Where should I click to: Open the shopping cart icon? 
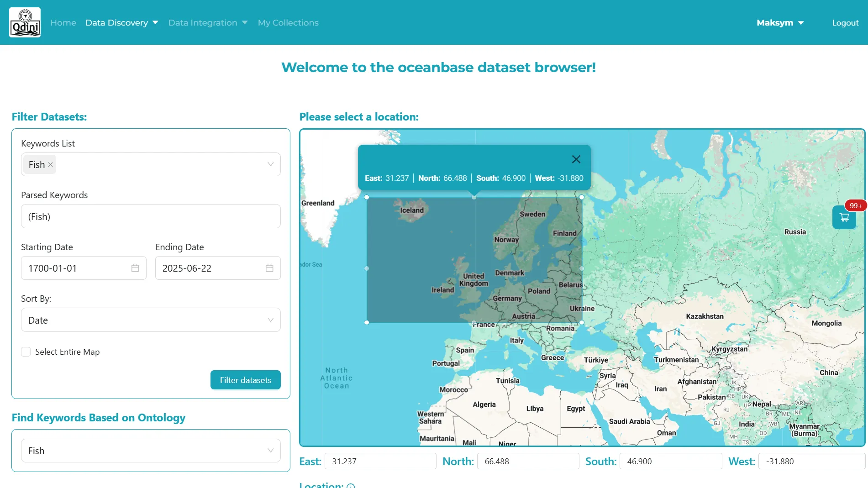coord(844,217)
